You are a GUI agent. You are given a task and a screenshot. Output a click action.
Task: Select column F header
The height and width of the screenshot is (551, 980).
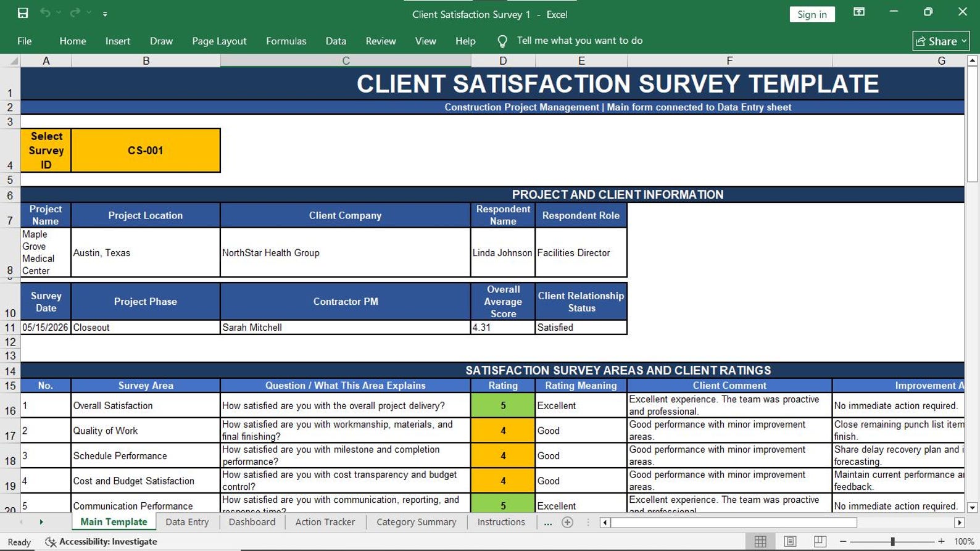729,60
